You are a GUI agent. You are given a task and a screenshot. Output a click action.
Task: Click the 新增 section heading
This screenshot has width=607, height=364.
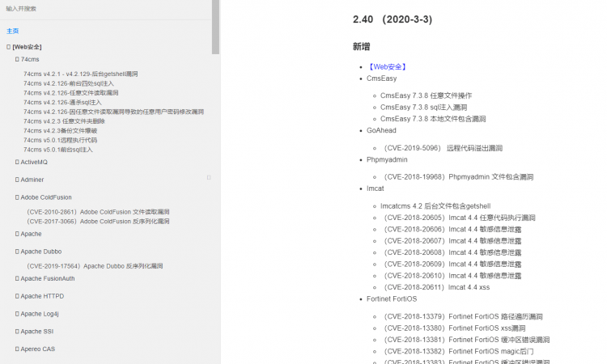(361, 47)
